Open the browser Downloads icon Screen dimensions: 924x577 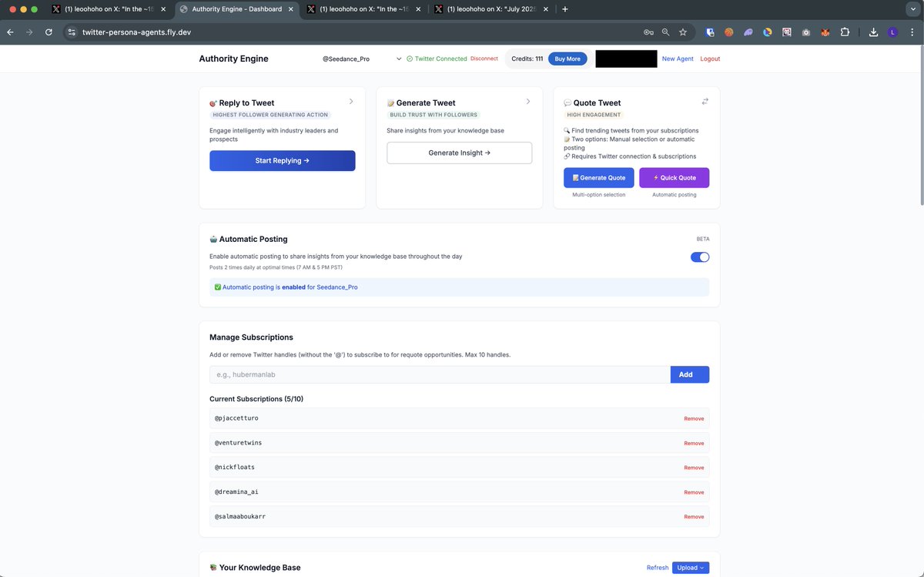click(873, 32)
